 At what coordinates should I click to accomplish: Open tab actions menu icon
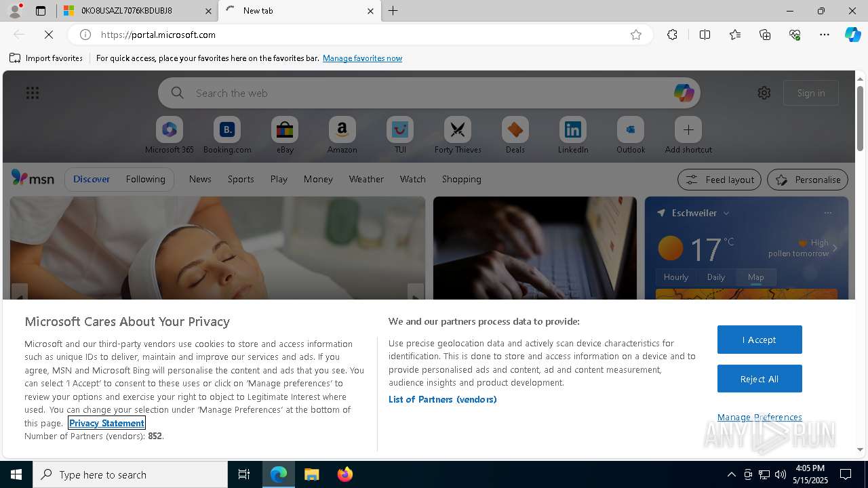(x=41, y=11)
